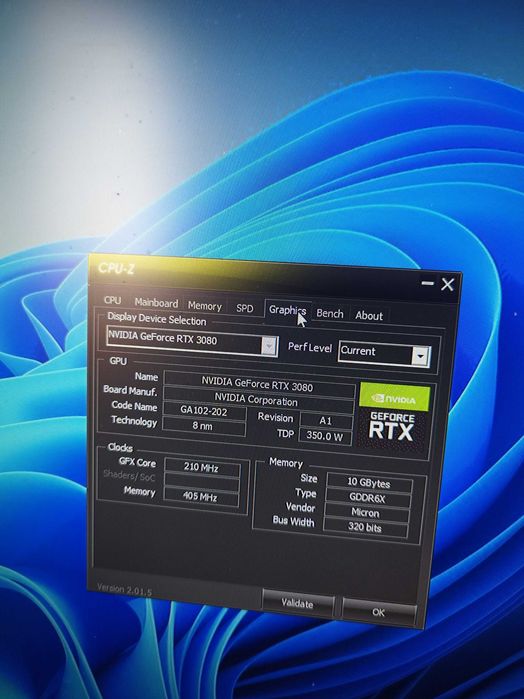Click the Version 2.01.5 label
This screenshot has height=699, width=524.
point(125,590)
